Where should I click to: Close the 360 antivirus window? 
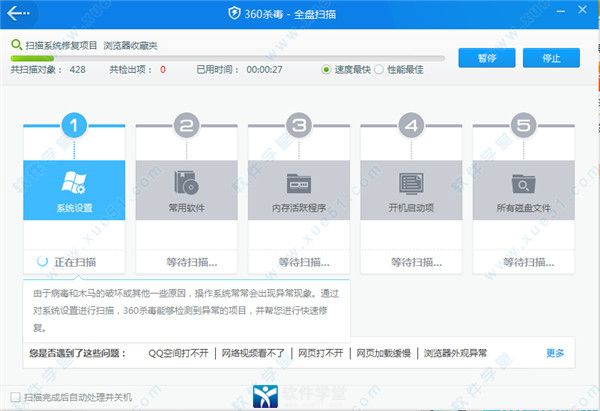tap(582, 10)
